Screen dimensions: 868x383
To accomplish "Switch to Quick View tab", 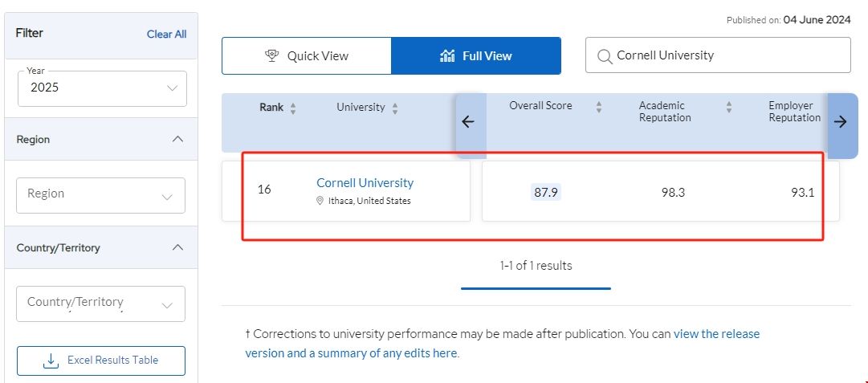I will (307, 56).
